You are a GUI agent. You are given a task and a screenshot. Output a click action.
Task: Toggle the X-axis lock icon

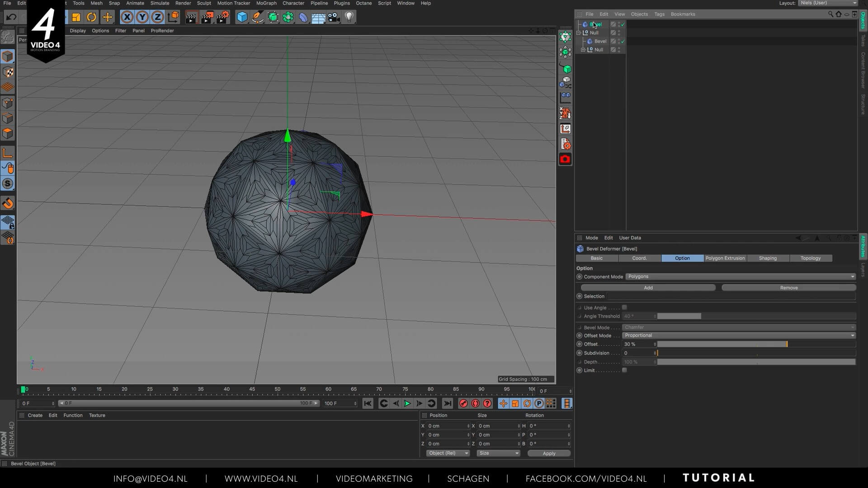pyautogui.click(x=127, y=17)
